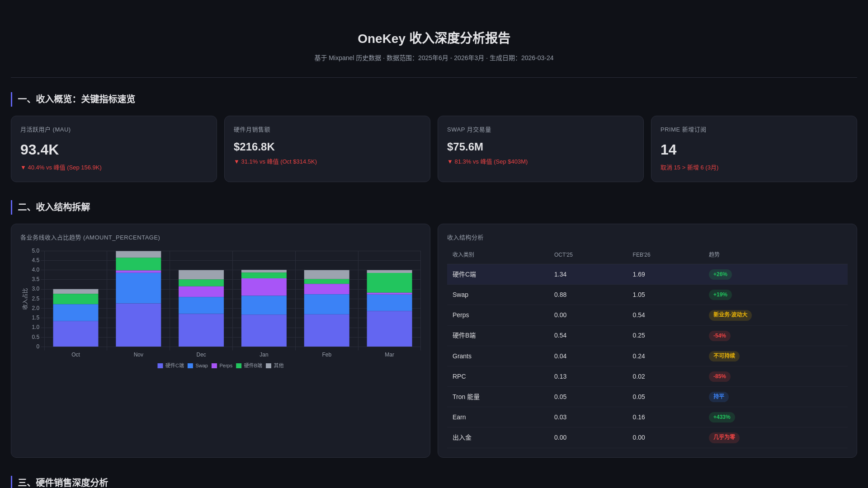Click the 新业务·波动大 trend badge

(x=730, y=315)
